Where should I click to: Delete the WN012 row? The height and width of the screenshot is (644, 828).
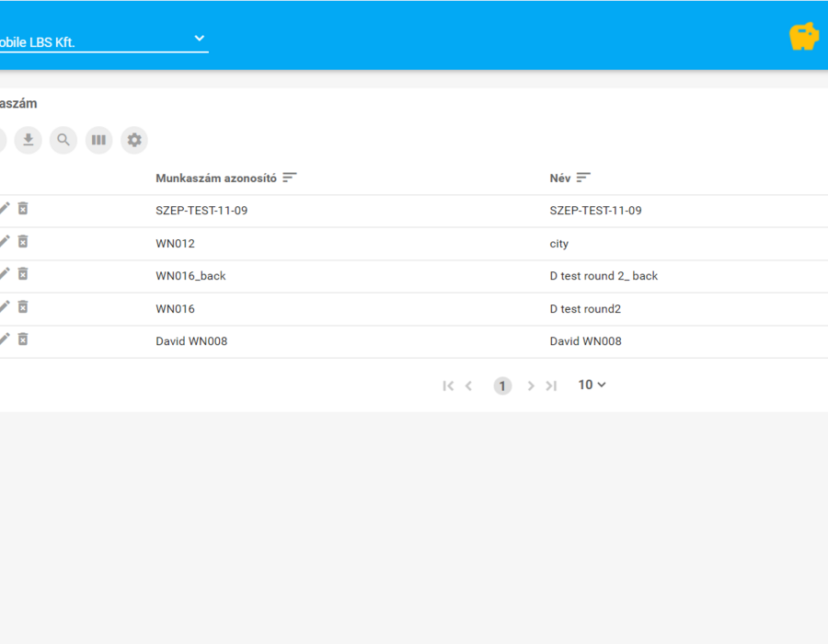click(x=23, y=241)
